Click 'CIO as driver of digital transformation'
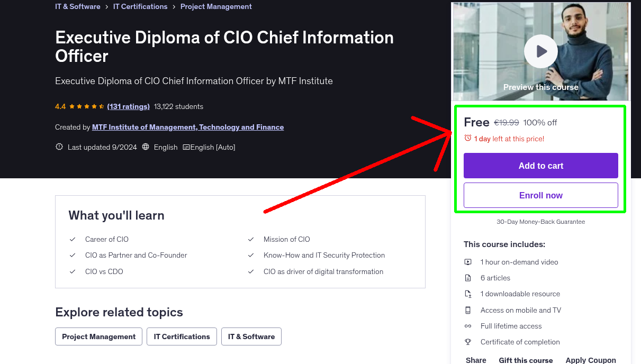Viewport: 641px width, 364px height. (x=323, y=271)
